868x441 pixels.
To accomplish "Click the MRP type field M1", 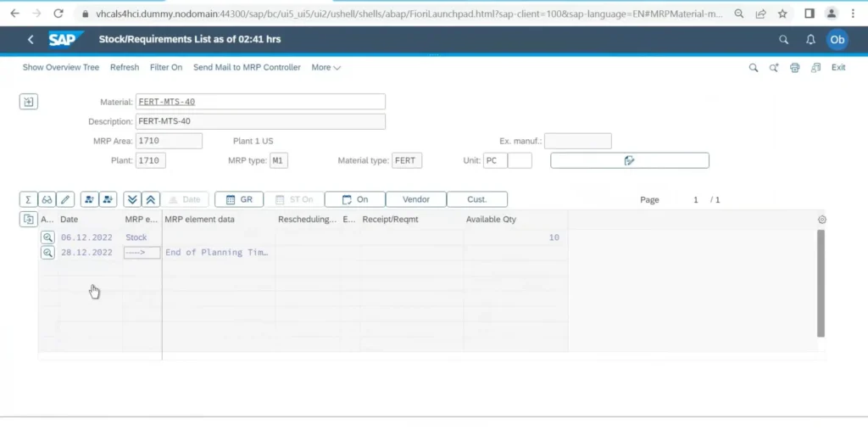I will coord(279,160).
